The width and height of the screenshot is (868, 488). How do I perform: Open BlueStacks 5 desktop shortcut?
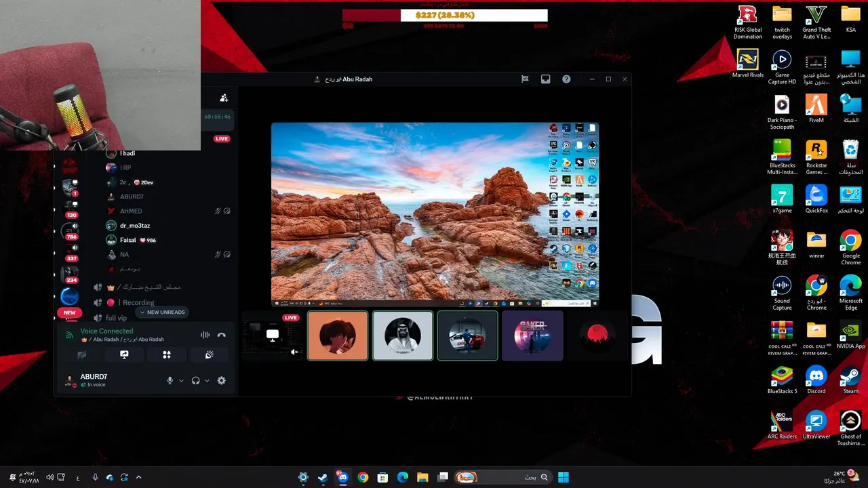[x=782, y=380]
